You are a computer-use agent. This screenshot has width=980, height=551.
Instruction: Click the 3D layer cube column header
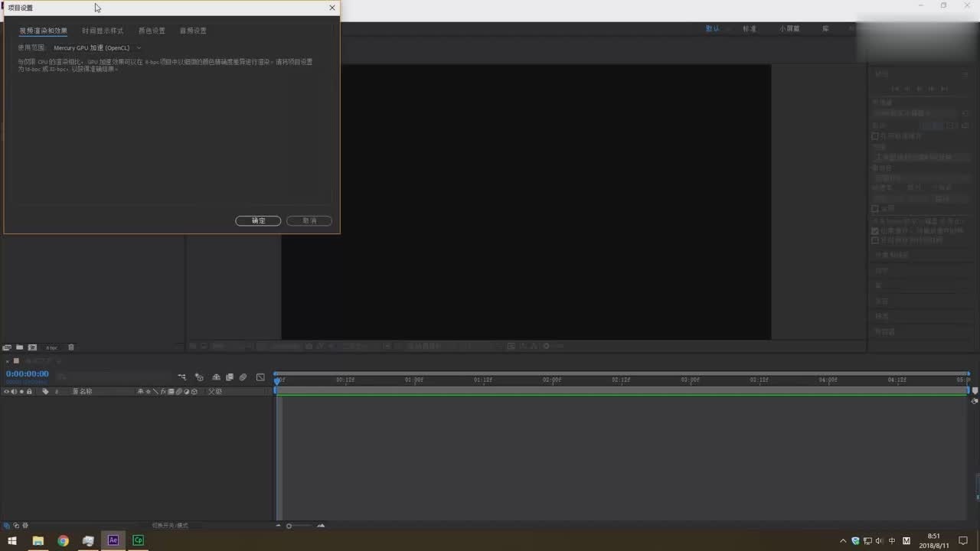click(194, 392)
